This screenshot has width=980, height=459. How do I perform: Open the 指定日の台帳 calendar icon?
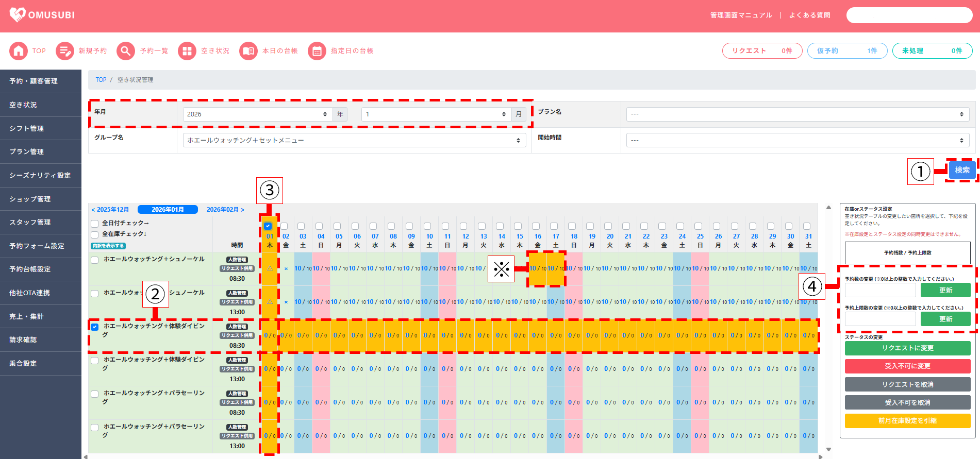(x=317, y=51)
